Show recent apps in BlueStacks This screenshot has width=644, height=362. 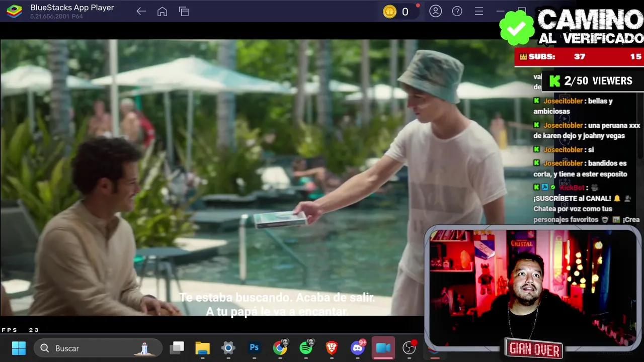(x=184, y=12)
